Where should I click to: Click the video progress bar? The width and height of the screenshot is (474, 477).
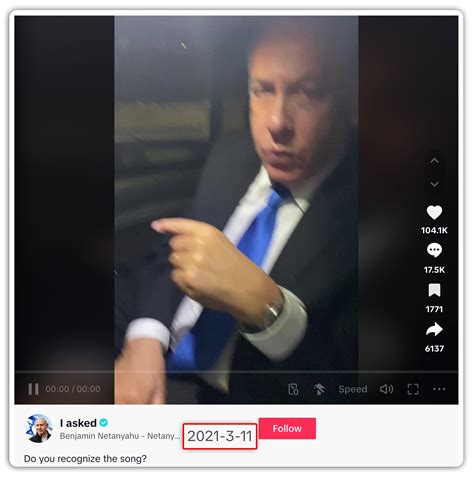pyautogui.click(x=236, y=371)
